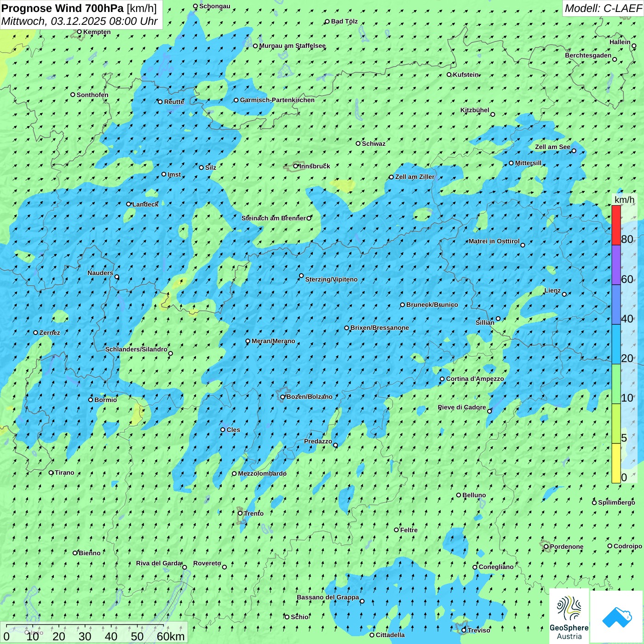Screen dimensions: 644x644
Task: Click the Mezzolombardo label
Action: 262,473
